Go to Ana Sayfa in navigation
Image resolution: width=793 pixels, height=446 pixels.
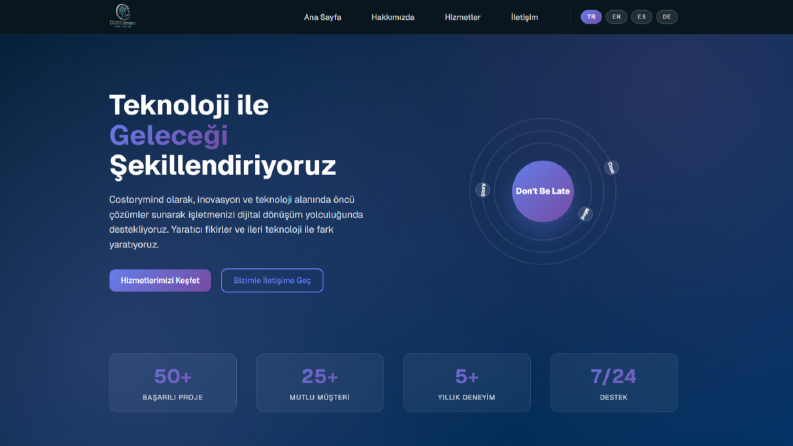(322, 17)
